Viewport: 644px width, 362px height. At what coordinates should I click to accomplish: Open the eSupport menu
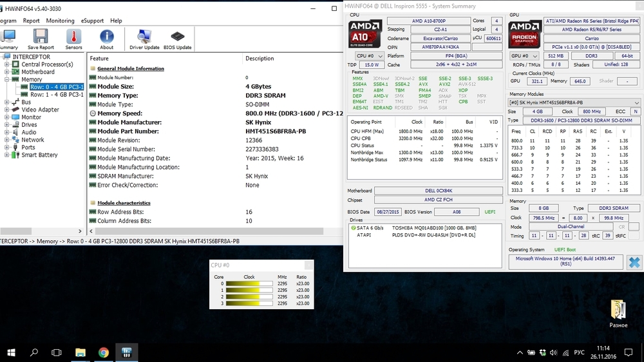tap(93, 21)
